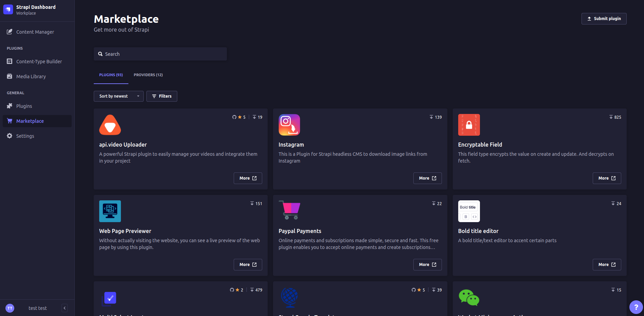The height and width of the screenshot is (316, 644).
Task: Open More for api.video Uploader
Action: point(248,178)
